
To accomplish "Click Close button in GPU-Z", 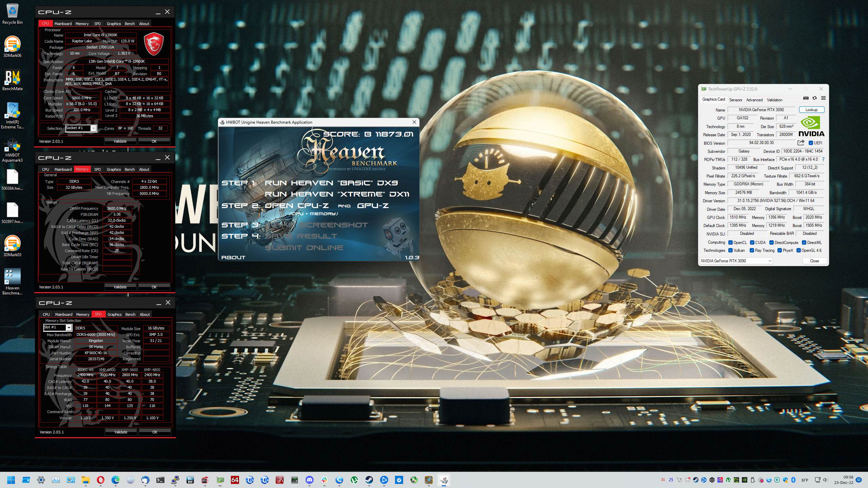I will [814, 261].
